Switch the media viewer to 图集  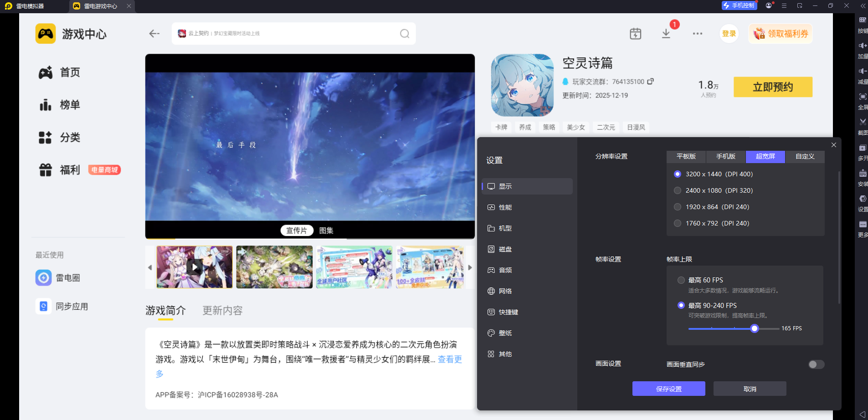(326, 230)
